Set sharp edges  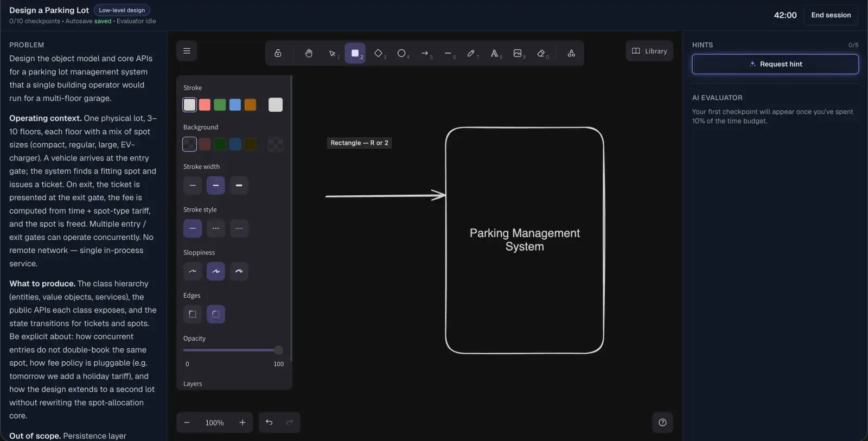193,314
